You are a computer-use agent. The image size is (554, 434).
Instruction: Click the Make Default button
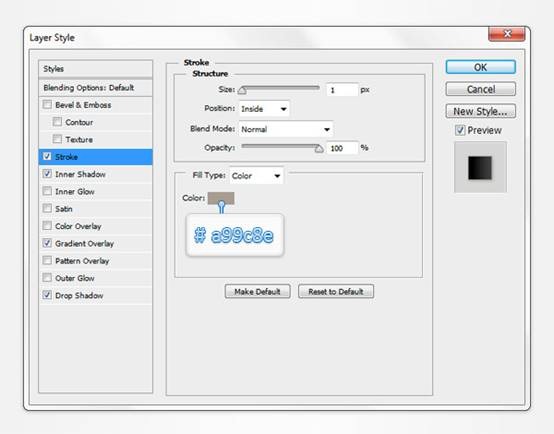point(258,292)
